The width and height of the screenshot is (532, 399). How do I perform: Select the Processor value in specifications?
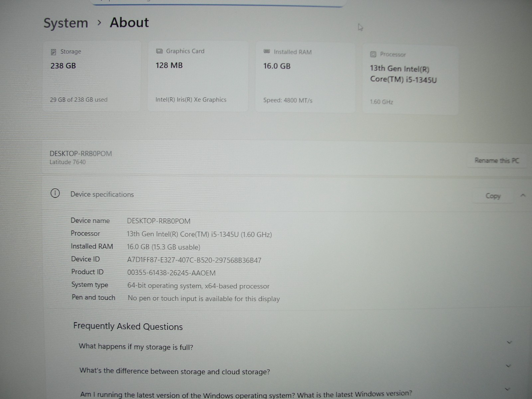[x=199, y=234]
